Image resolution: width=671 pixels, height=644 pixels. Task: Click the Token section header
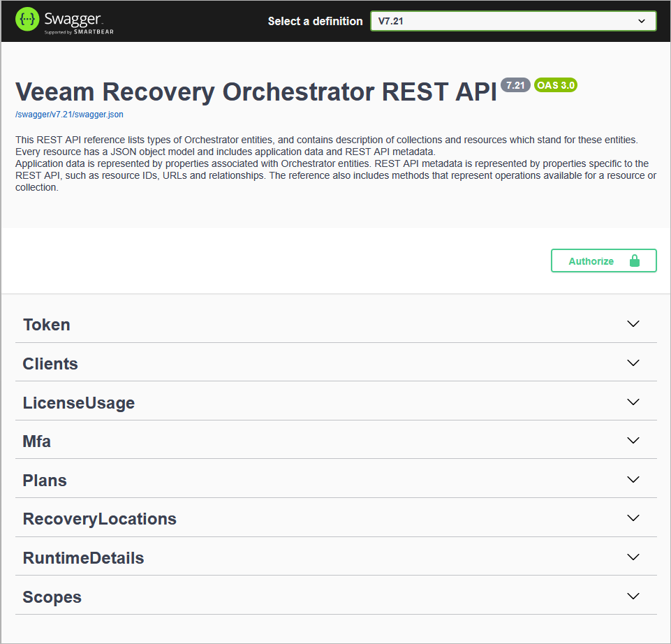coord(46,324)
